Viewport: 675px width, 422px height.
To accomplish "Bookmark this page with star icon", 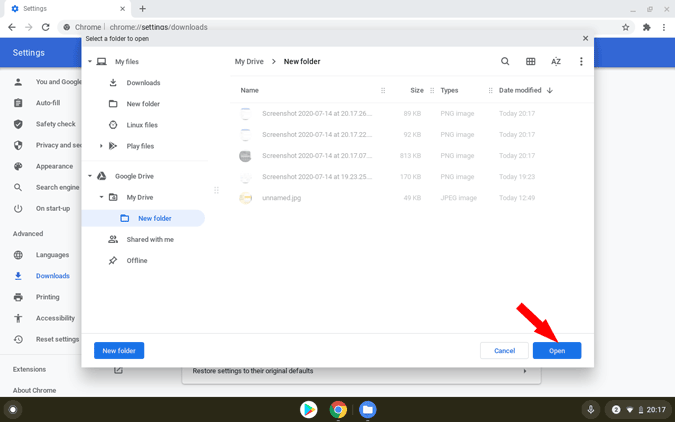I will (625, 27).
